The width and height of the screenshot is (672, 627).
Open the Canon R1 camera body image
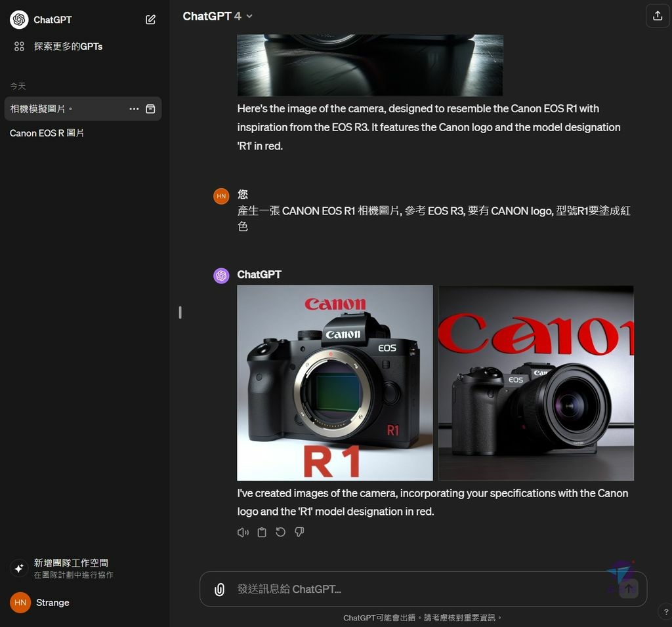(335, 383)
